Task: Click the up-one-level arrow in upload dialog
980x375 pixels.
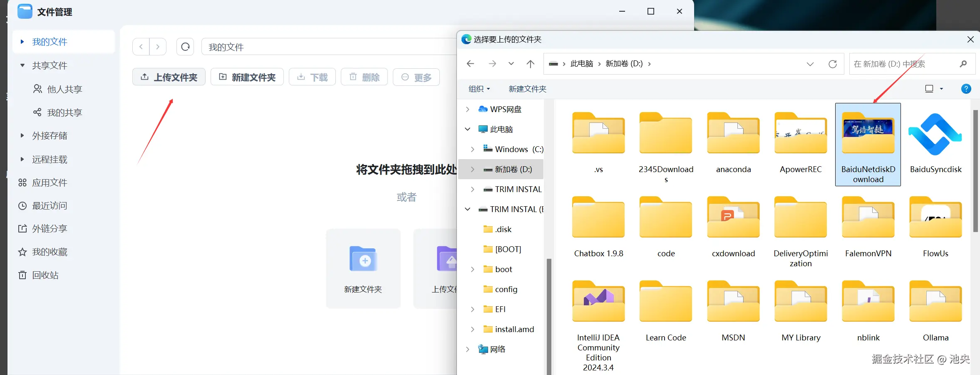Action: coord(530,63)
